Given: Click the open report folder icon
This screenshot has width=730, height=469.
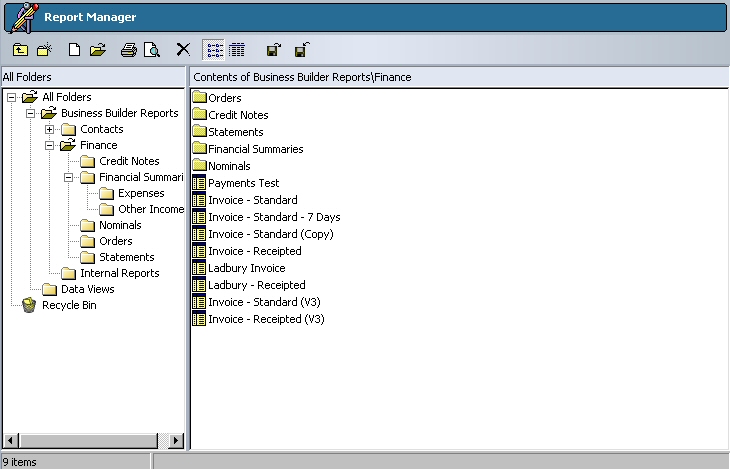Looking at the screenshot, I should click(97, 49).
